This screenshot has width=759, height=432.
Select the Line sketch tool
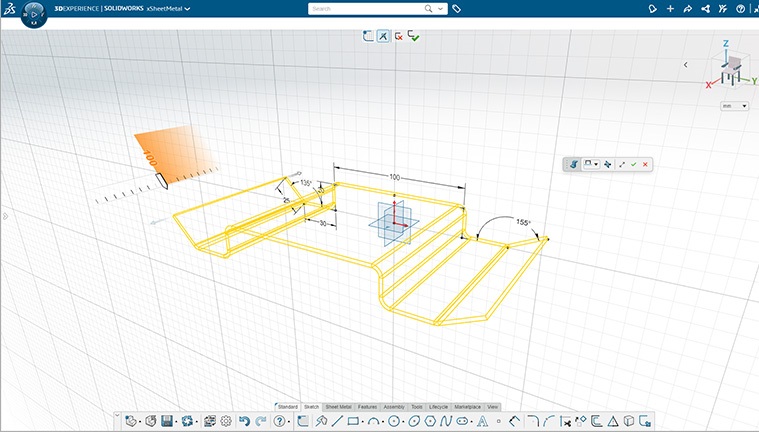(337, 421)
